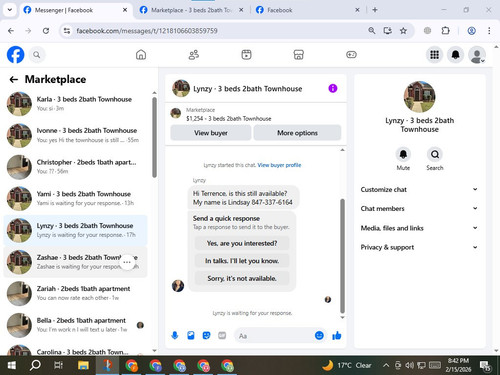Click the conversation list scrollbar
Viewport: 500px width, 375px height.
(x=154, y=137)
